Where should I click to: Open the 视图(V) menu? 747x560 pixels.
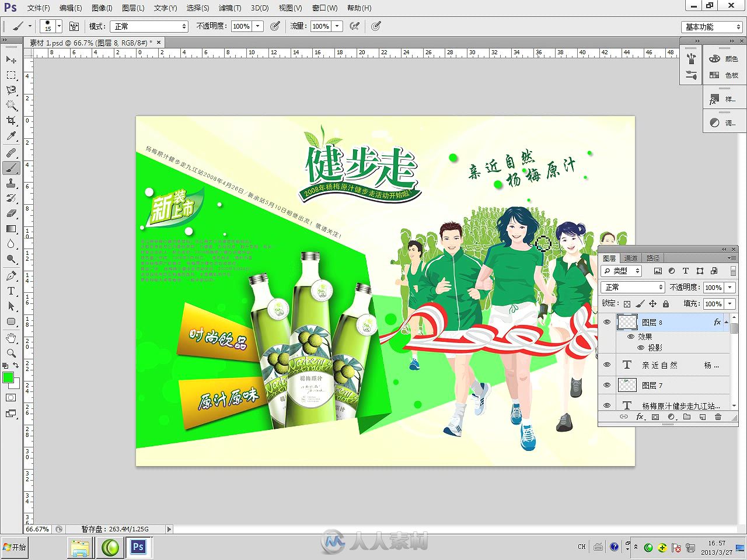click(x=290, y=8)
